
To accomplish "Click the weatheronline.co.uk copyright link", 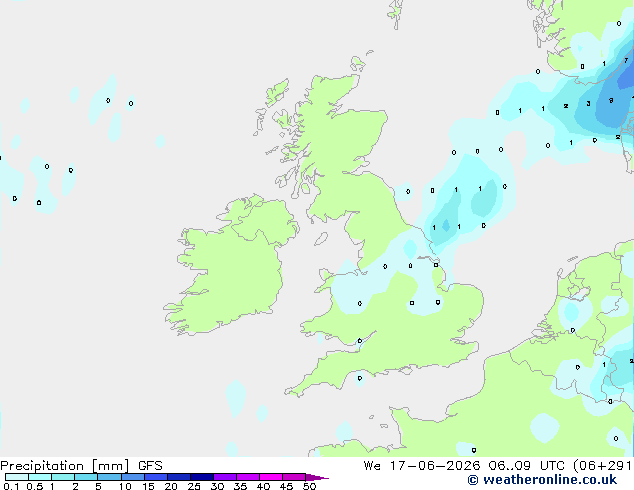I will [542, 480].
